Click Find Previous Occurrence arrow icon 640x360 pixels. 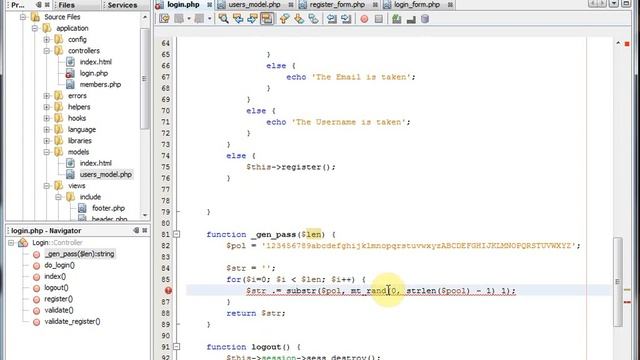point(238,19)
